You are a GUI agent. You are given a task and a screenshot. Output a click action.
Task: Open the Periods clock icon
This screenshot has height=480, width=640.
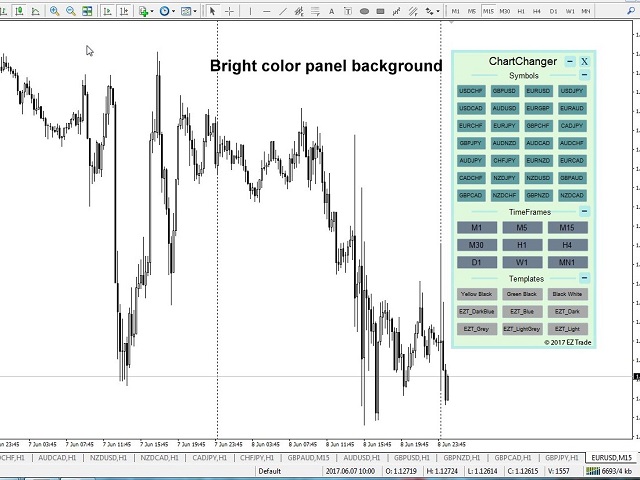pyautogui.click(x=164, y=11)
